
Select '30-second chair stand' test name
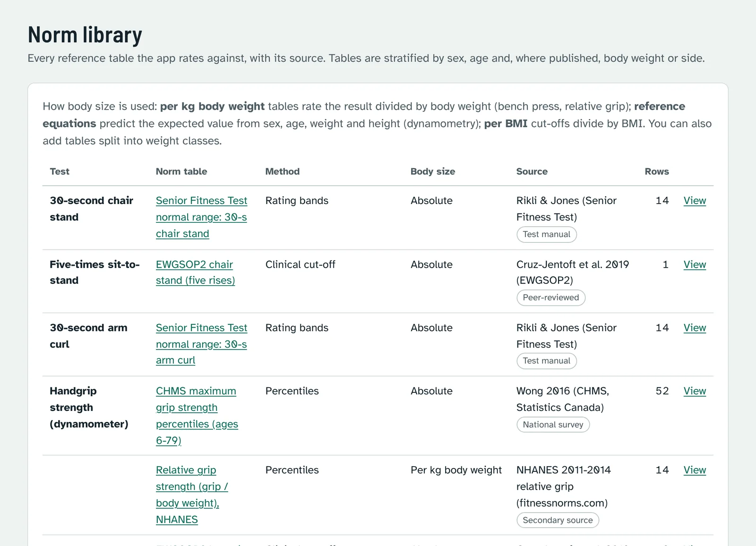(x=92, y=209)
